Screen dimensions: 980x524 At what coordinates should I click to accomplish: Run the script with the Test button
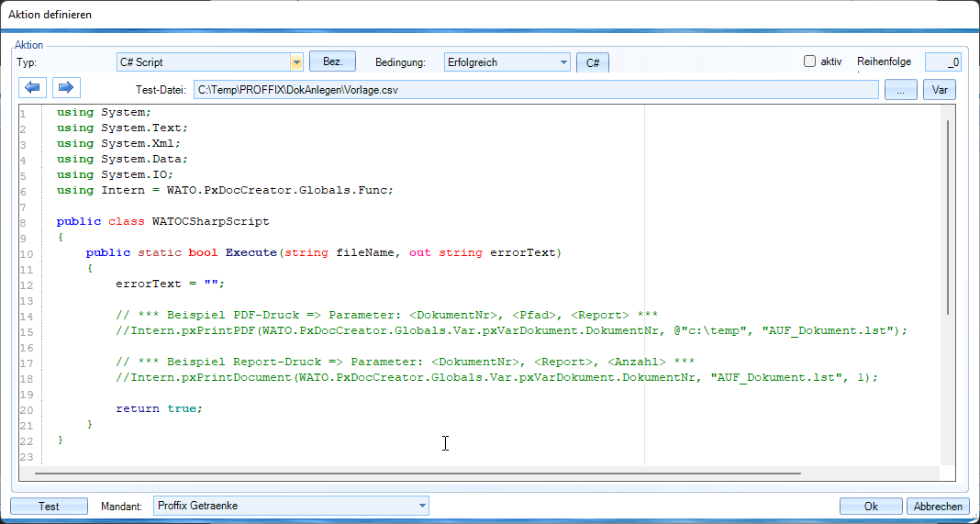click(x=50, y=506)
